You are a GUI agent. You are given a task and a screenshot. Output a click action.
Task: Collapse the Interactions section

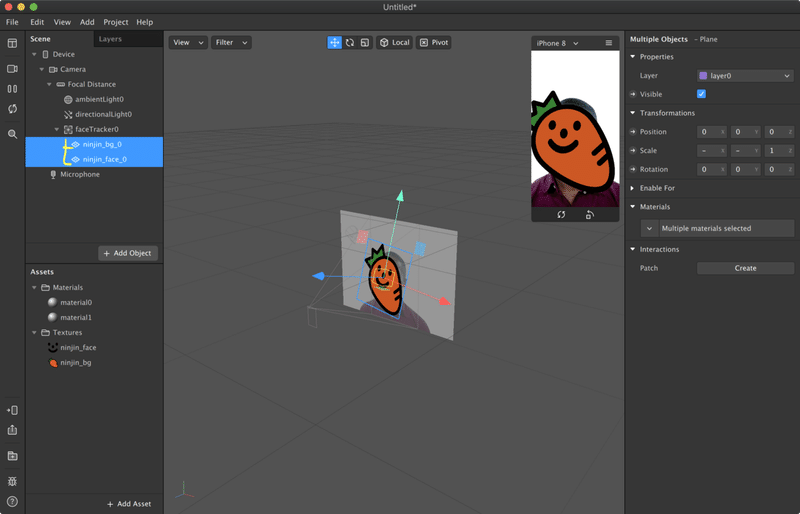point(633,250)
